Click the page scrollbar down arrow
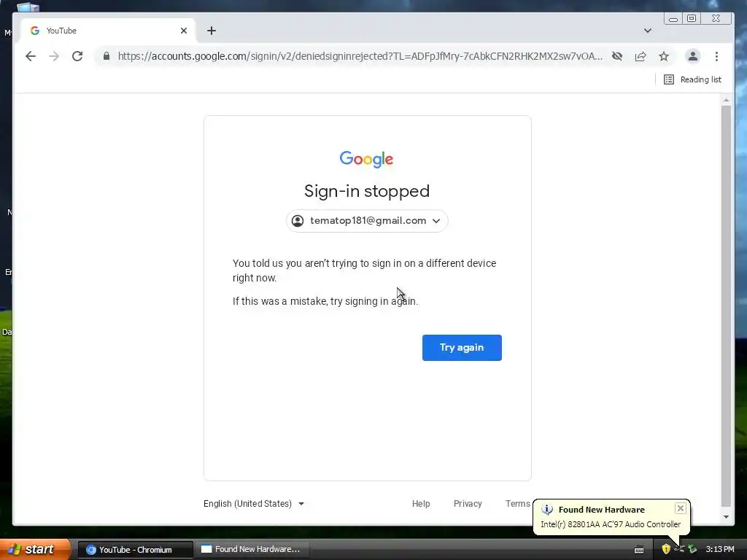747x560 pixels. point(726,517)
